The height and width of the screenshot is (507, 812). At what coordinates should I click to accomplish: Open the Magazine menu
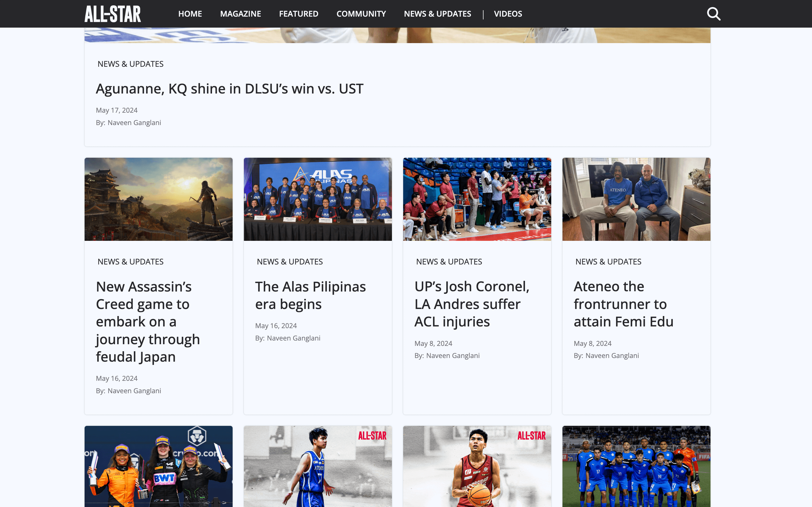240,14
